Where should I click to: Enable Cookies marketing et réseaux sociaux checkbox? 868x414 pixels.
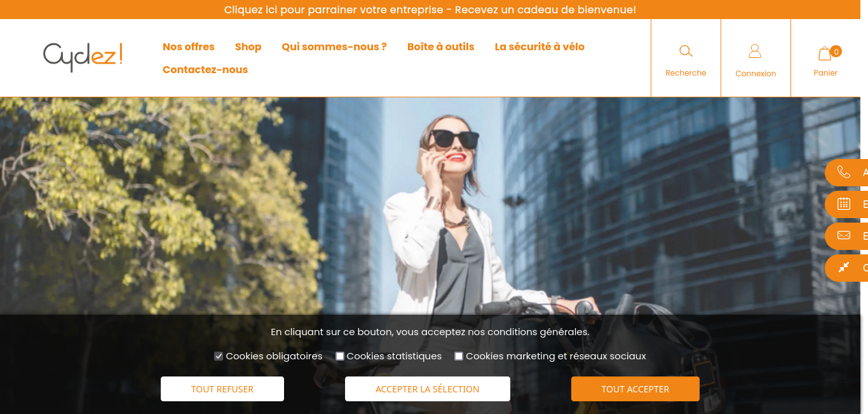coord(459,356)
